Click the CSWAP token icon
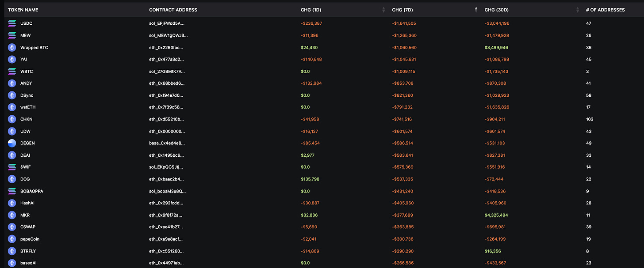644x268 pixels. click(12, 227)
